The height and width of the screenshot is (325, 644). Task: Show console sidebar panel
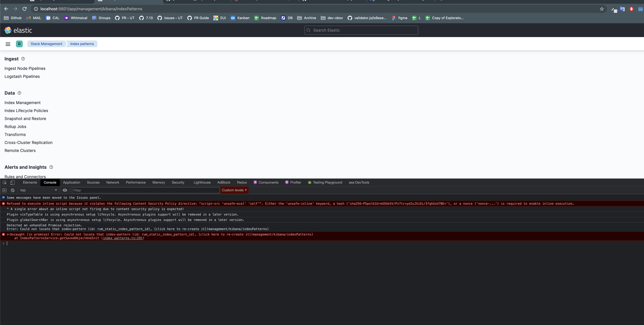(5, 190)
